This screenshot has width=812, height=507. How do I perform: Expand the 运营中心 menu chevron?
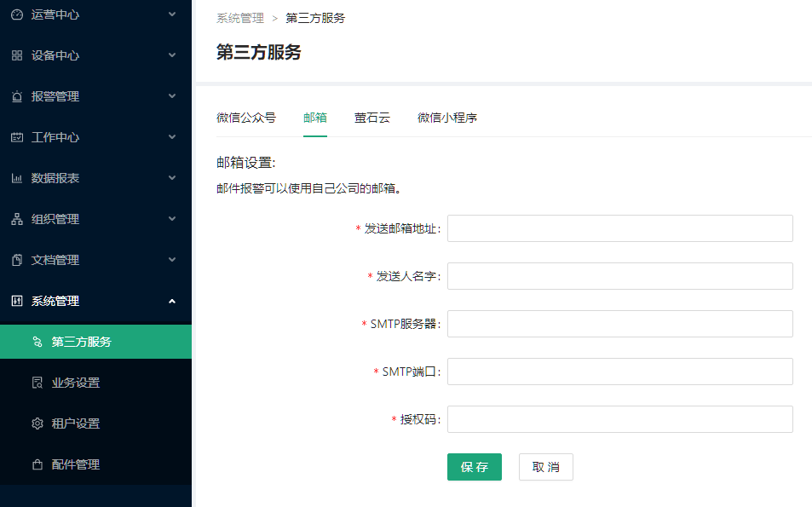coord(172,14)
